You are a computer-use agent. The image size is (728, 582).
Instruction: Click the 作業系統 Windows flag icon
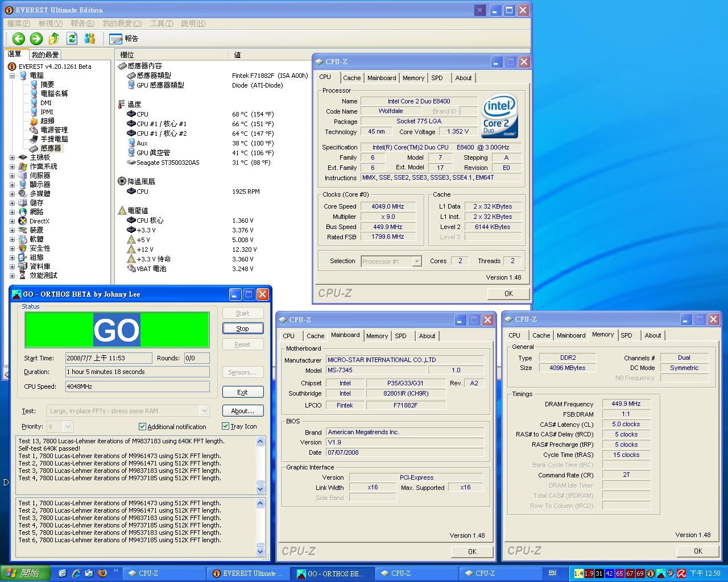23,167
